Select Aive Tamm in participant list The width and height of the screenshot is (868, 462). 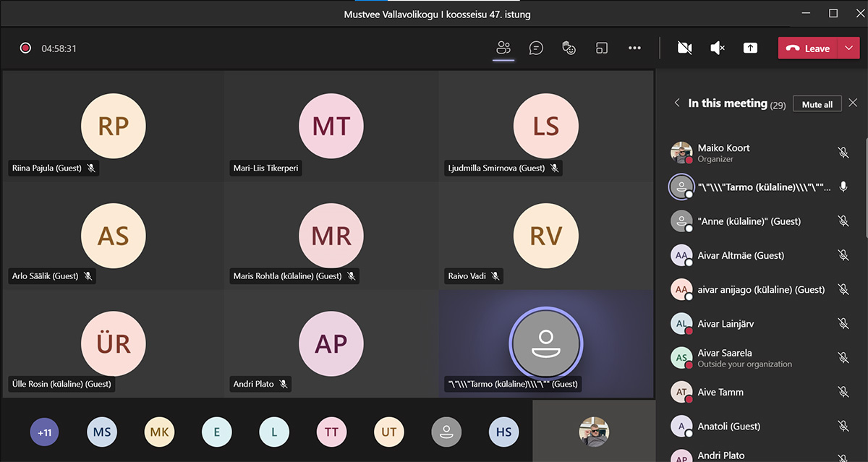(x=720, y=392)
